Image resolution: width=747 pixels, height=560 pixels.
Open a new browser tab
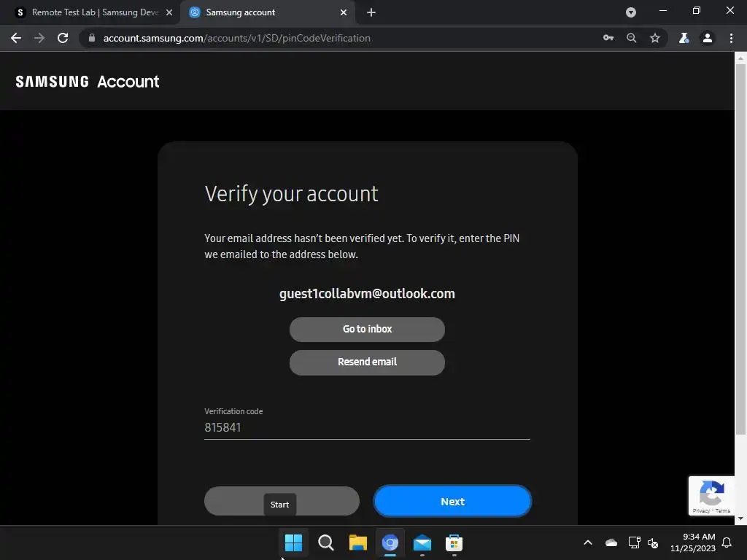371,12
